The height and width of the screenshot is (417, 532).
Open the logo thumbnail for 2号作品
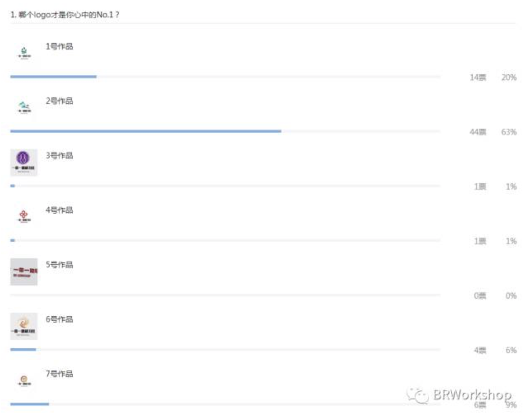pos(24,108)
